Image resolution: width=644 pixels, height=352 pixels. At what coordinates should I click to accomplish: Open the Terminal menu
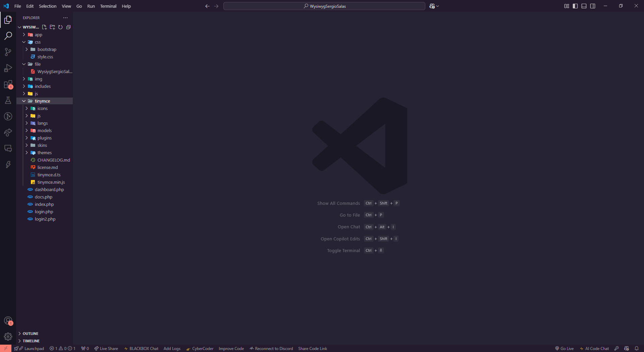[108, 6]
